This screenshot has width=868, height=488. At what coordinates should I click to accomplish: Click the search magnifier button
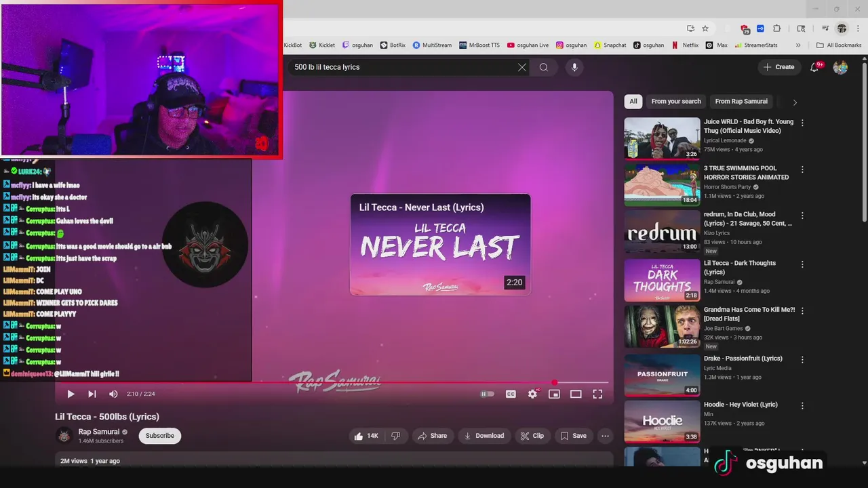click(544, 67)
